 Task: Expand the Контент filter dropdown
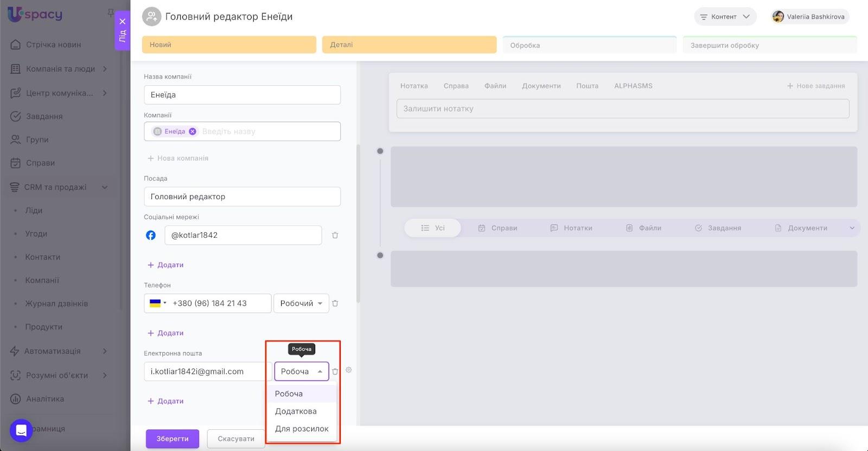[725, 17]
